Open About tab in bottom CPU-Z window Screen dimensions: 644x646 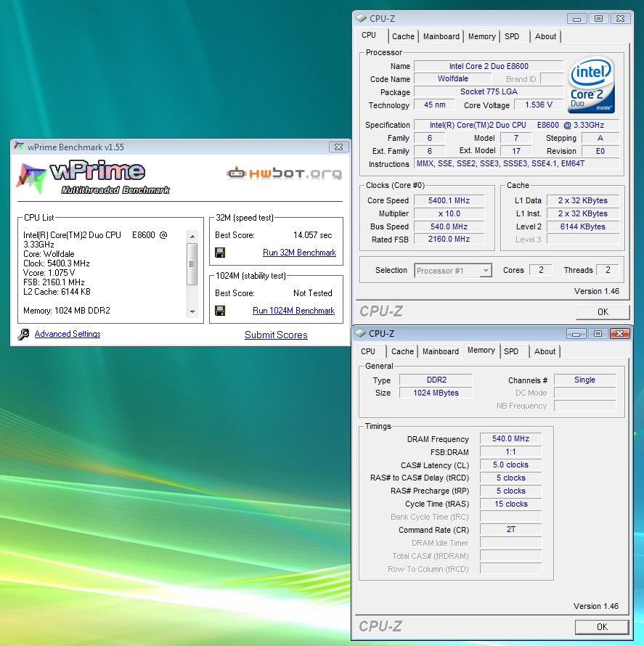pos(545,351)
